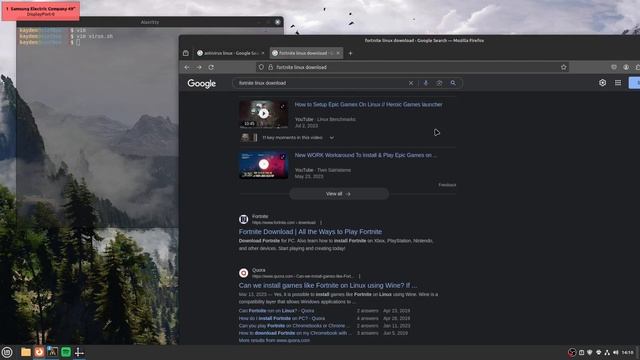This screenshot has height=360, width=640.
Task: Open New WORK Workaround Epic Games video link
Action: click(366, 156)
